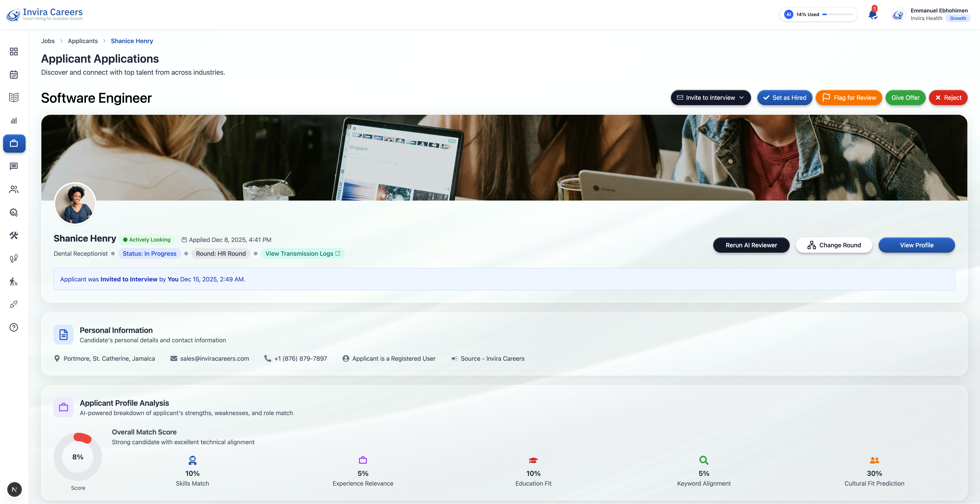Open the Integrations plug icon near sidebar bottom
Viewport: 980px width, 504px height.
click(14, 304)
